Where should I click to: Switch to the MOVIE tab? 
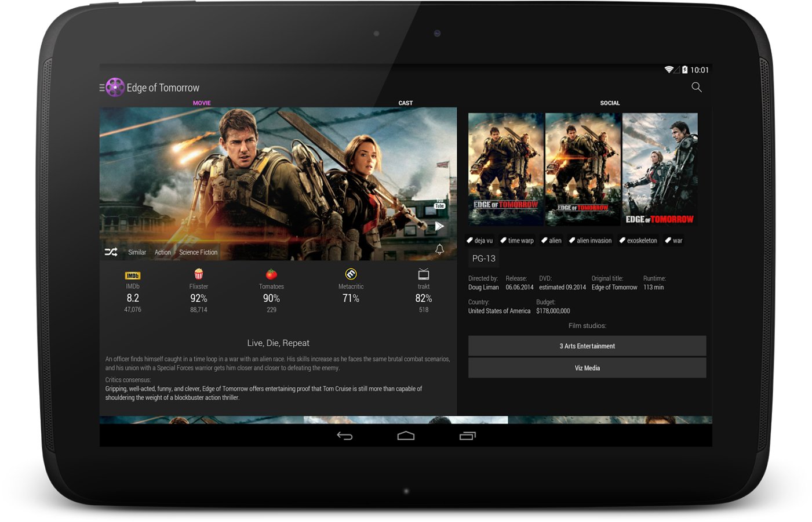click(202, 103)
